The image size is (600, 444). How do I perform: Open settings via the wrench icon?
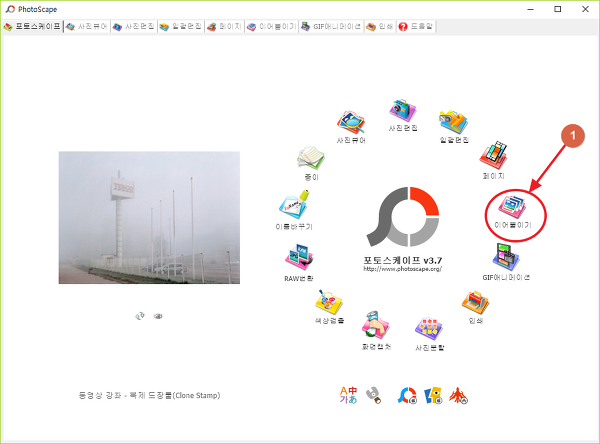pyautogui.click(x=373, y=395)
